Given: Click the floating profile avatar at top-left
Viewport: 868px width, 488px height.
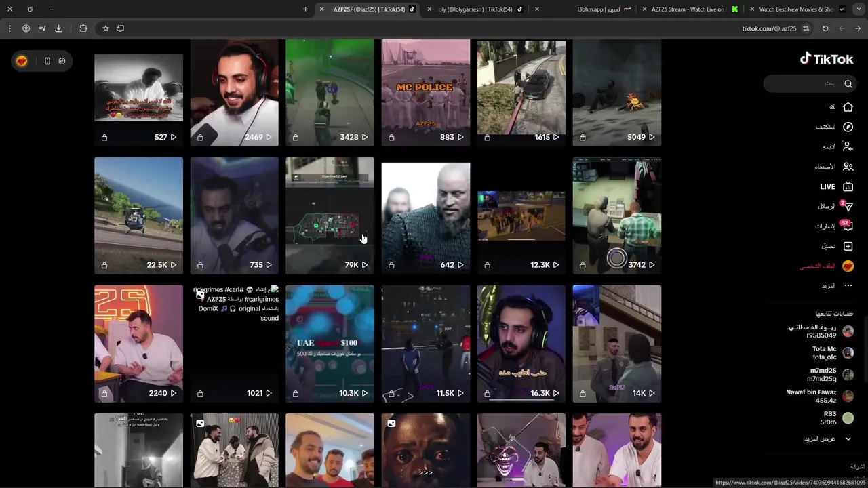Looking at the screenshot, I should point(22,61).
